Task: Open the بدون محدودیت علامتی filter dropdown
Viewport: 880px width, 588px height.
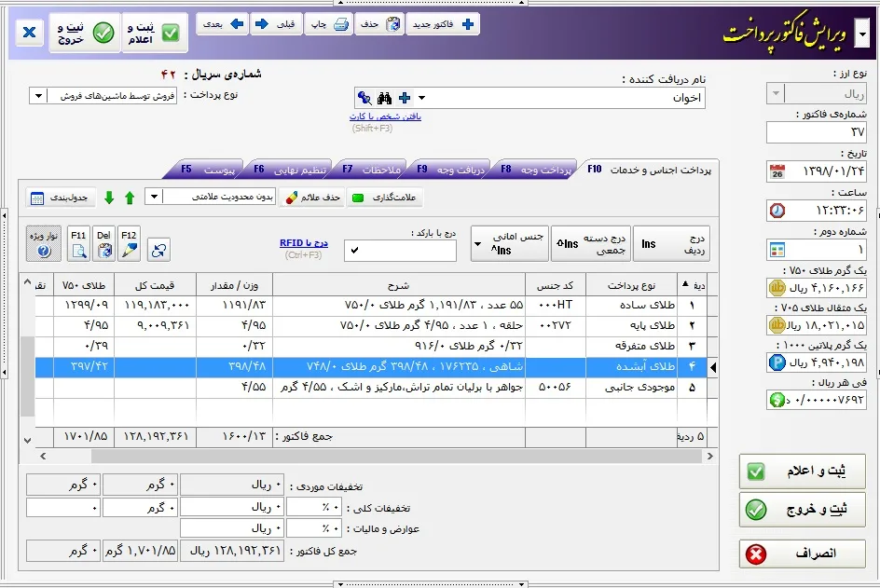Action: click(154, 197)
